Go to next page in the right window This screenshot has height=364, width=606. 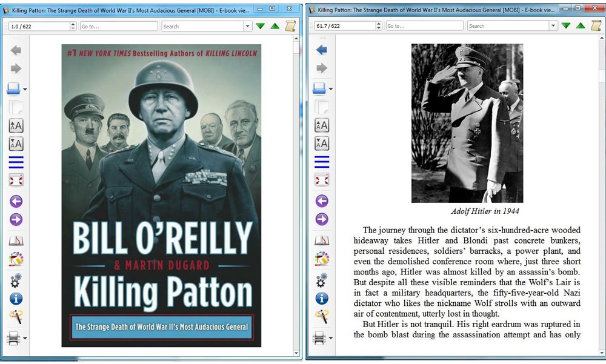[322, 219]
